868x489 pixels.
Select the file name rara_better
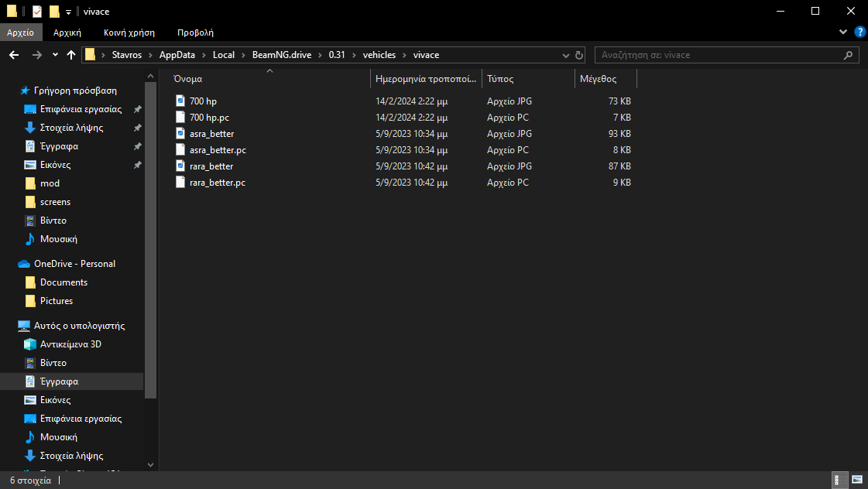(211, 166)
